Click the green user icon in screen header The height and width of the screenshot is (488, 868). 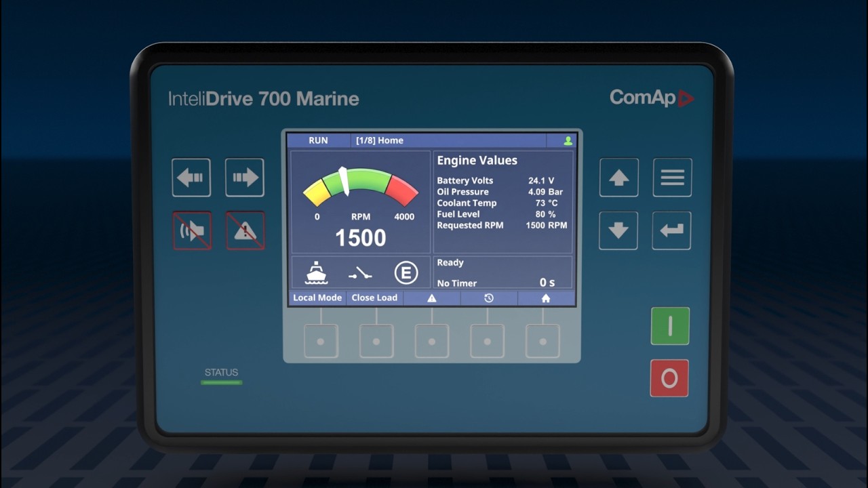pyautogui.click(x=568, y=141)
